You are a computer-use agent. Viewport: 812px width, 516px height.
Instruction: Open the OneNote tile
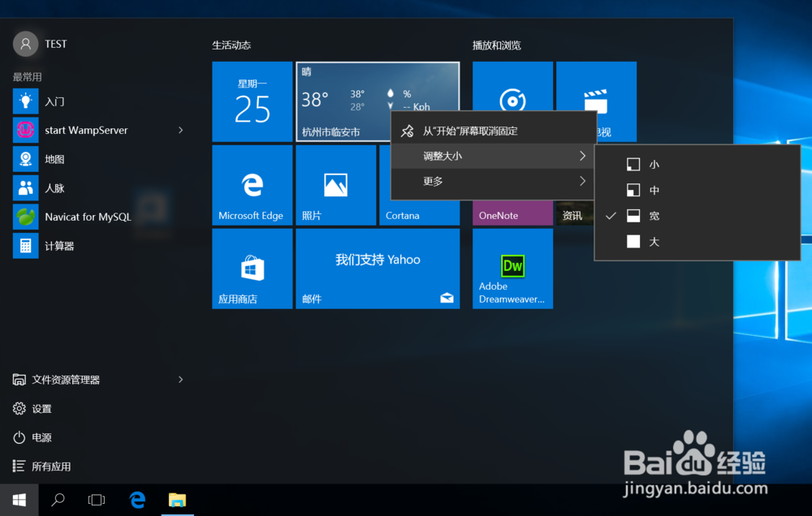tap(512, 213)
